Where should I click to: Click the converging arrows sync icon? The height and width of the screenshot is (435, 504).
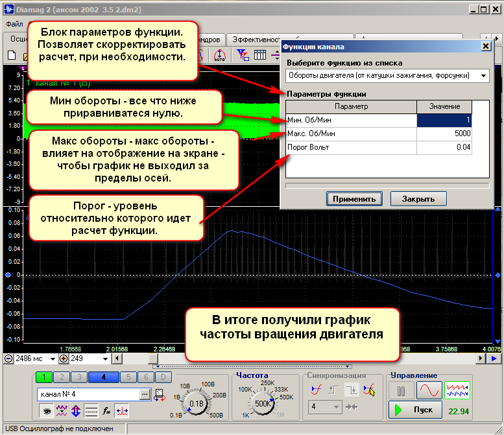tap(352, 406)
